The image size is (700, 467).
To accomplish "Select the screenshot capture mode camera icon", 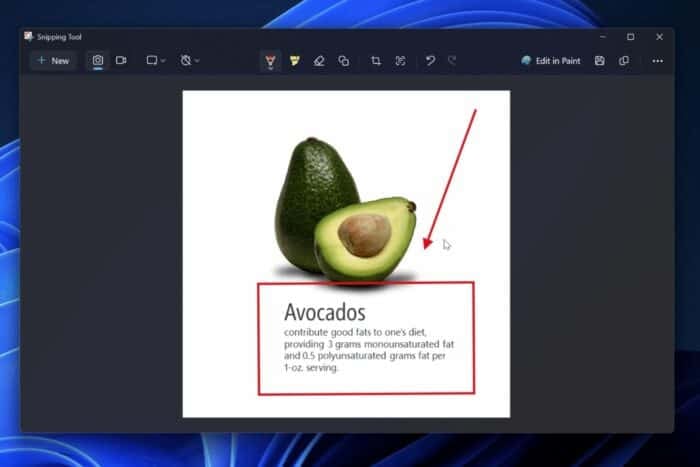I will click(x=98, y=60).
